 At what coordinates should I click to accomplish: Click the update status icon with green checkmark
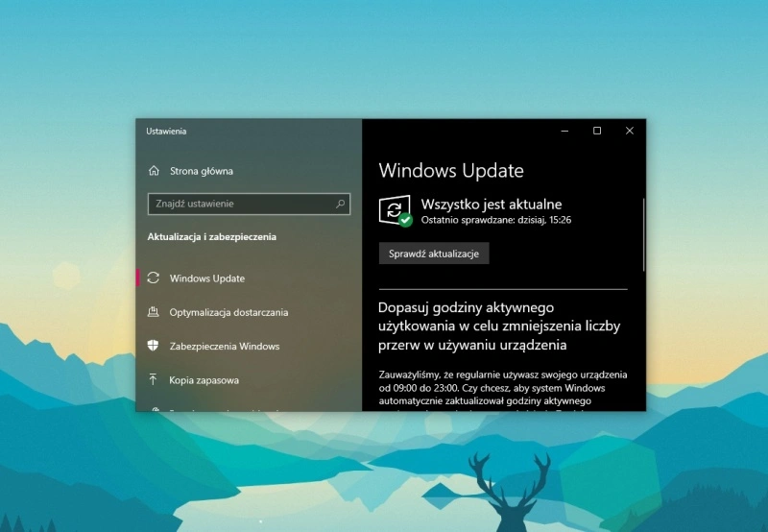tap(396, 211)
